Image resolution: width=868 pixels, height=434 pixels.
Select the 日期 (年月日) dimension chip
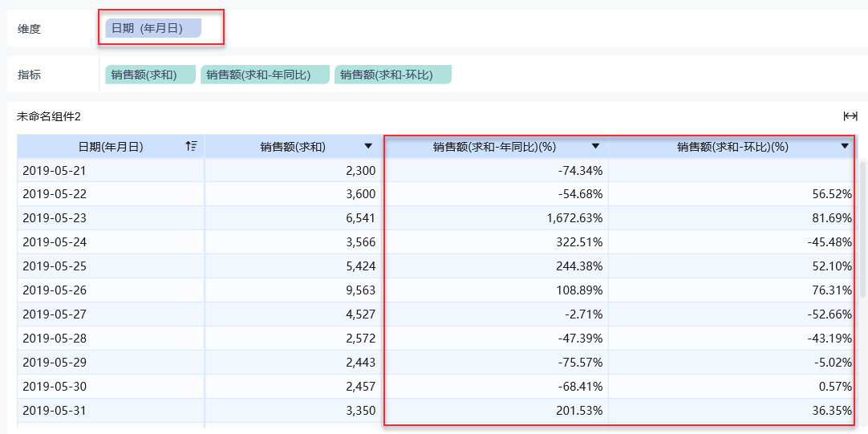coord(152,28)
